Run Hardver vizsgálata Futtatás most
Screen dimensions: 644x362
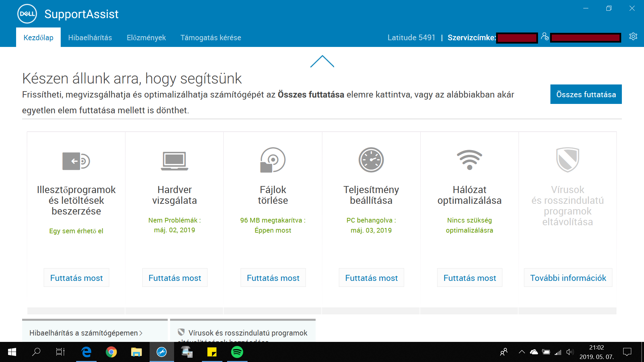coord(175,278)
